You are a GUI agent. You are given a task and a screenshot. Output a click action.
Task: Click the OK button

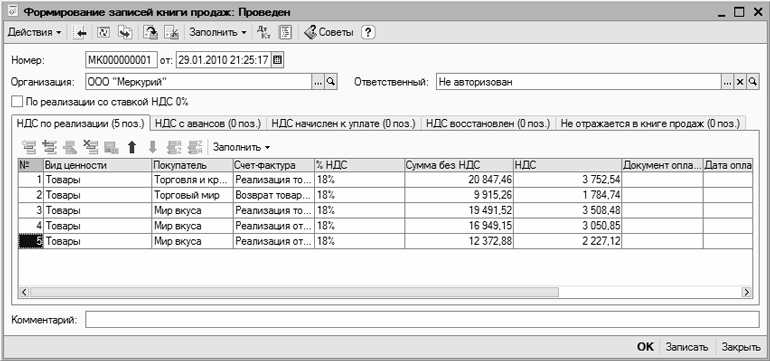click(x=645, y=347)
